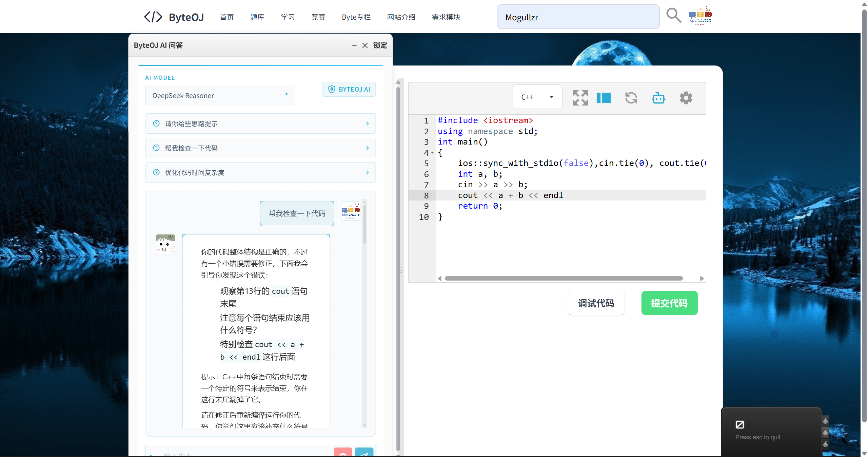Click the editor horizontal scrollbar
The image size is (868, 457).
click(x=564, y=278)
